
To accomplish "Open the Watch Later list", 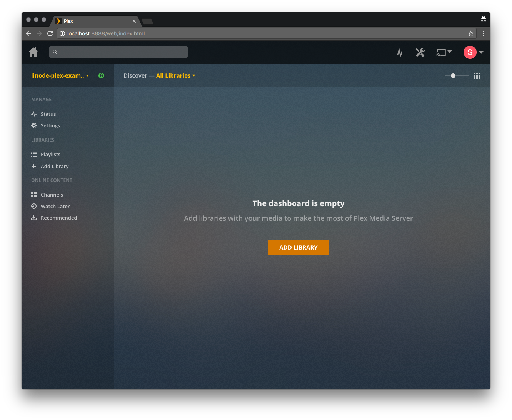I will pos(55,207).
